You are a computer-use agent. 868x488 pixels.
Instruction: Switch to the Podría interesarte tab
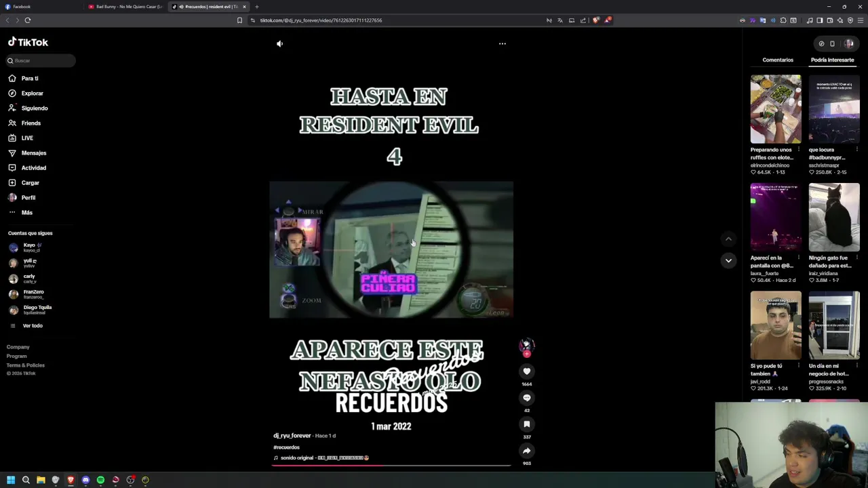pos(832,60)
